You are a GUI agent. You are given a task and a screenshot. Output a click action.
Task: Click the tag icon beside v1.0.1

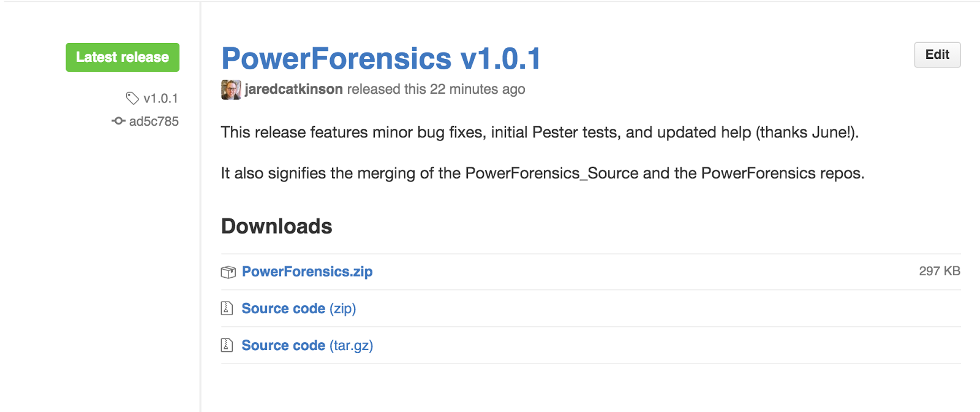click(x=132, y=98)
